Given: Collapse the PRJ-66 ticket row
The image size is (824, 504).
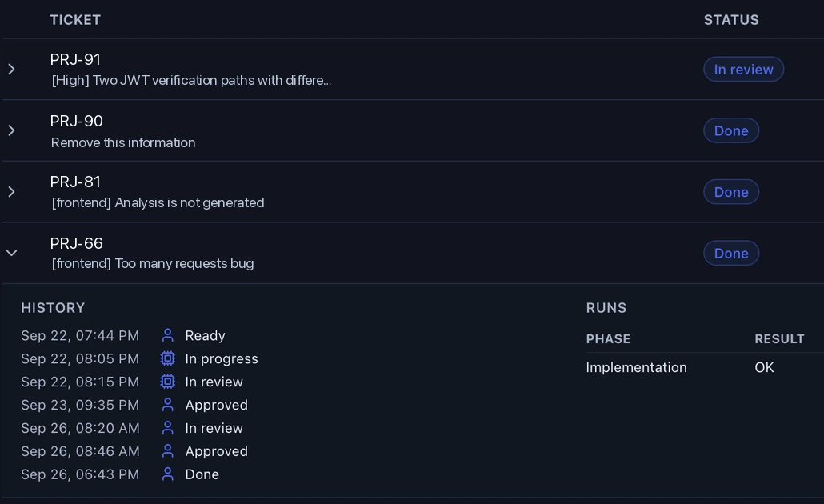Looking at the screenshot, I should [11, 254].
